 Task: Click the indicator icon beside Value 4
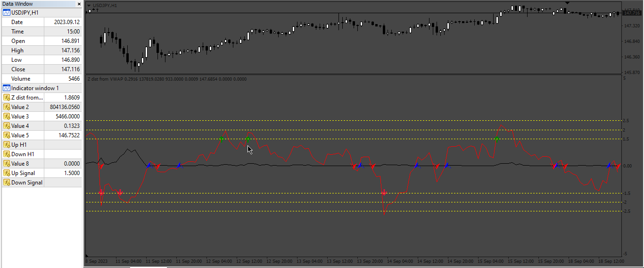7,126
